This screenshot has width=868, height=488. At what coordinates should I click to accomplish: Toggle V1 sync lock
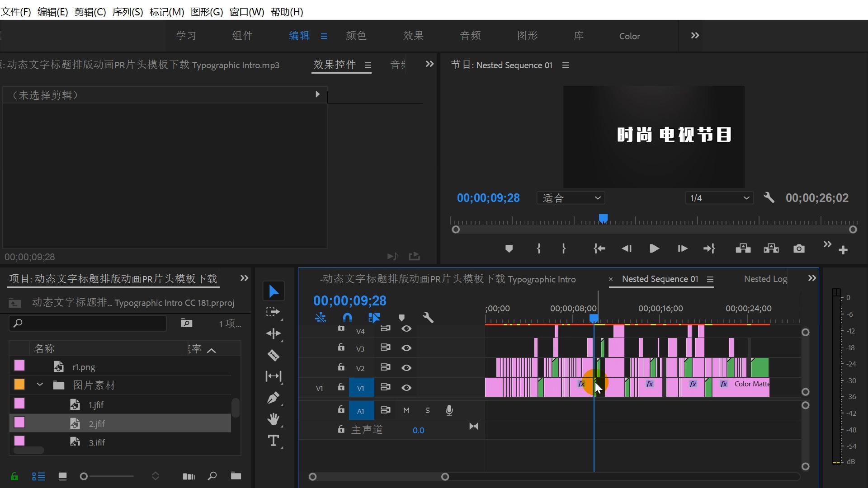pyautogui.click(x=385, y=387)
